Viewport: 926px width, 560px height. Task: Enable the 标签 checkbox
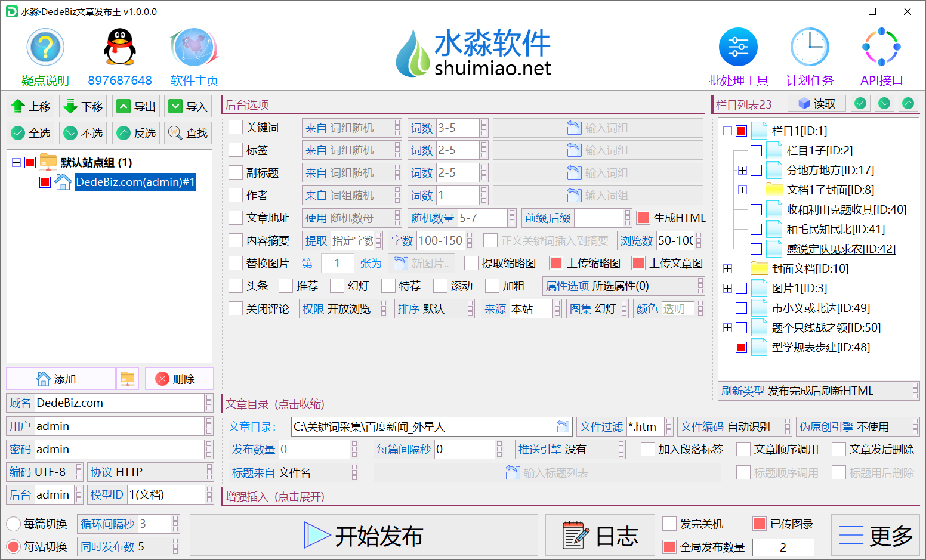coord(236,150)
